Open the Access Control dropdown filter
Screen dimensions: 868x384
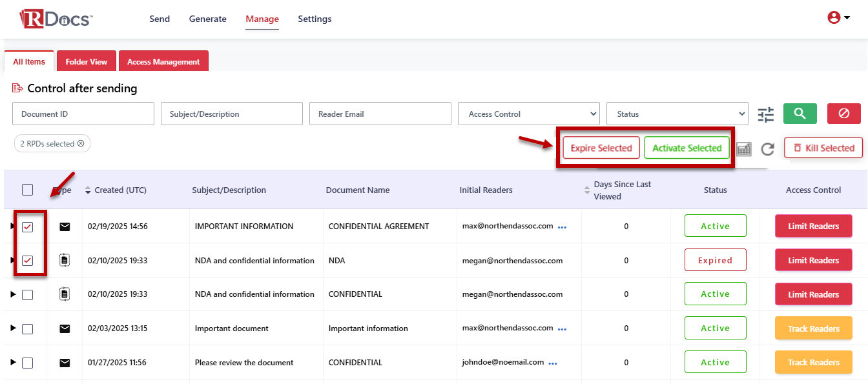528,114
